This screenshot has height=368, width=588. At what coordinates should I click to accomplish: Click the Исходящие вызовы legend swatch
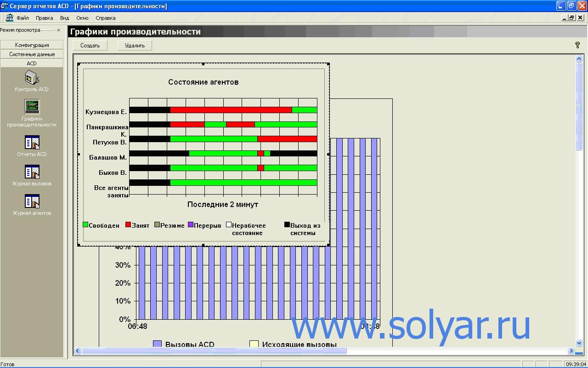tap(254, 344)
